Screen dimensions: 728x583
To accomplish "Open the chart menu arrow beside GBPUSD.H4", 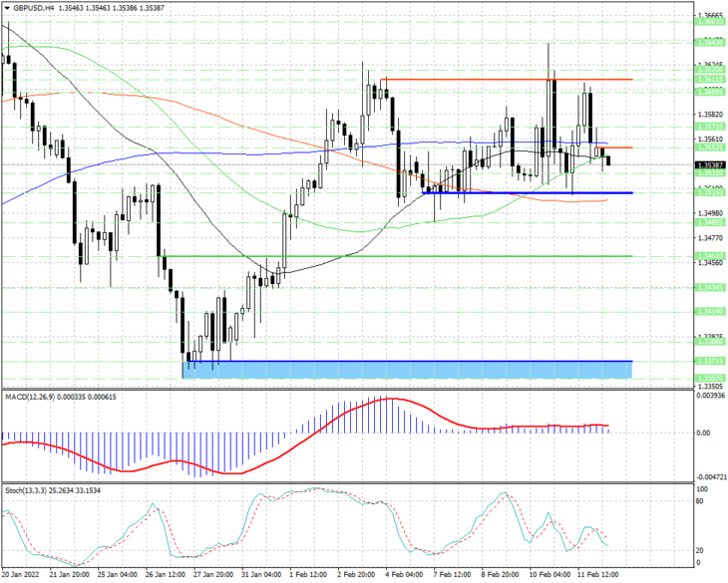I will click(x=7, y=8).
